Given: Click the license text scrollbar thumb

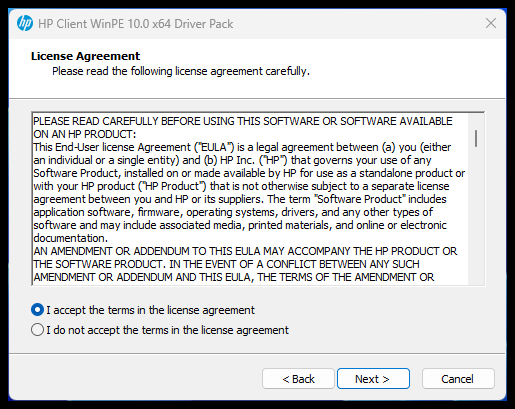Looking at the screenshot, I should click(476, 138).
